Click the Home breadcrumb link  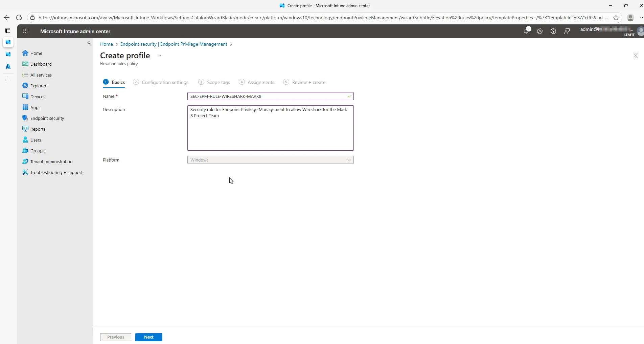coord(107,44)
